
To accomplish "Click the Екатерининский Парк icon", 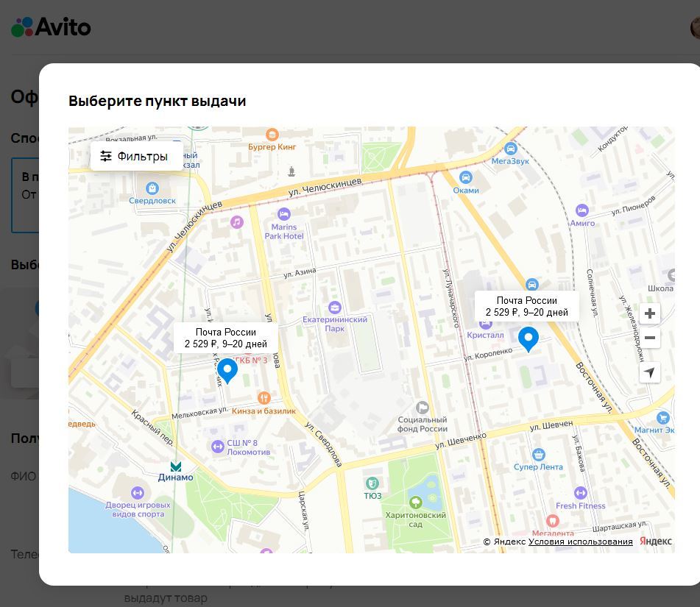I will [334, 307].
